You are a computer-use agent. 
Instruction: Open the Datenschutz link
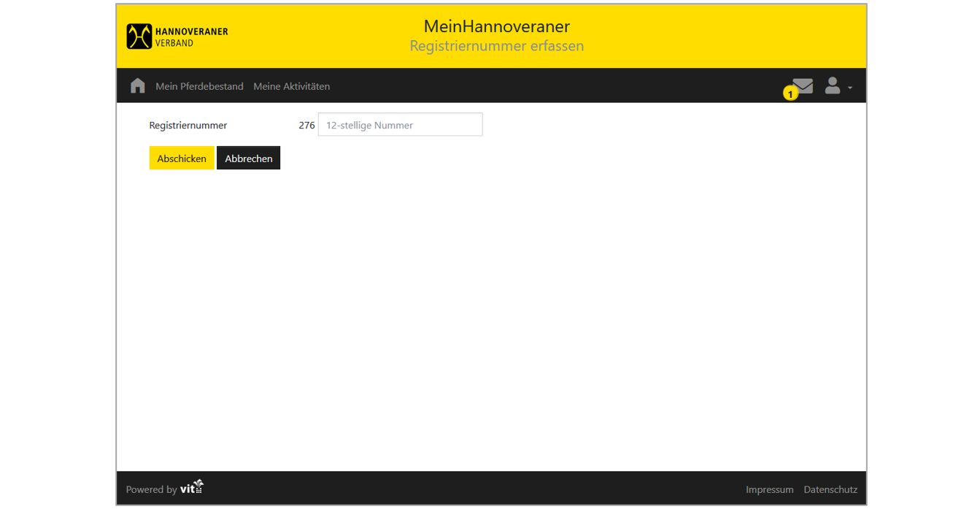[x=830, y=489]
